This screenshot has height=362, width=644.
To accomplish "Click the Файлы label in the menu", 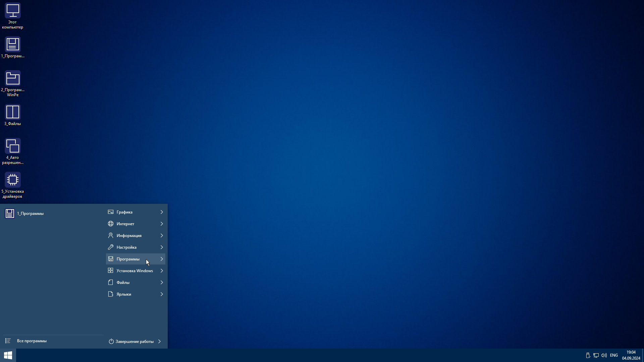I will point(123,283).
